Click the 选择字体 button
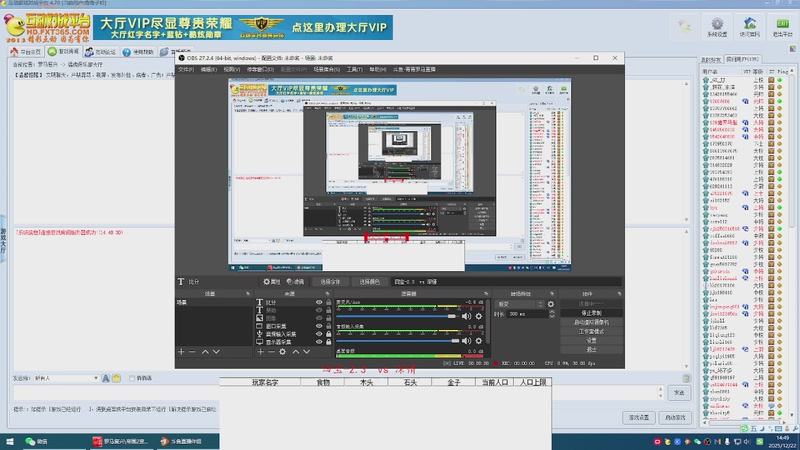 pyautogui.click(x=330, y=282)
